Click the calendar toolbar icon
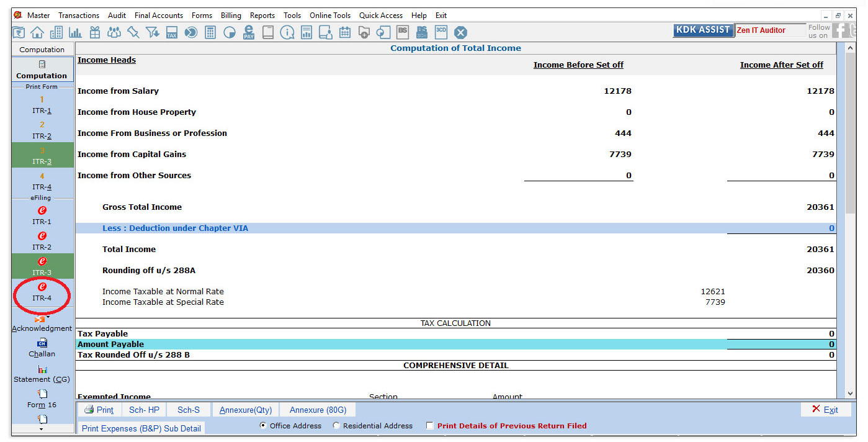This screenshot has height=442, width=868. point(345,32)
